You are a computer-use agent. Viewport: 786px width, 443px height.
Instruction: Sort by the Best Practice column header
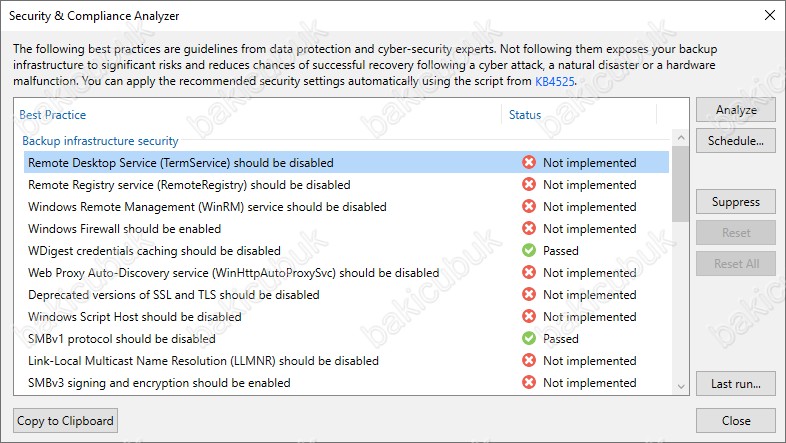[x=53, y=115]
